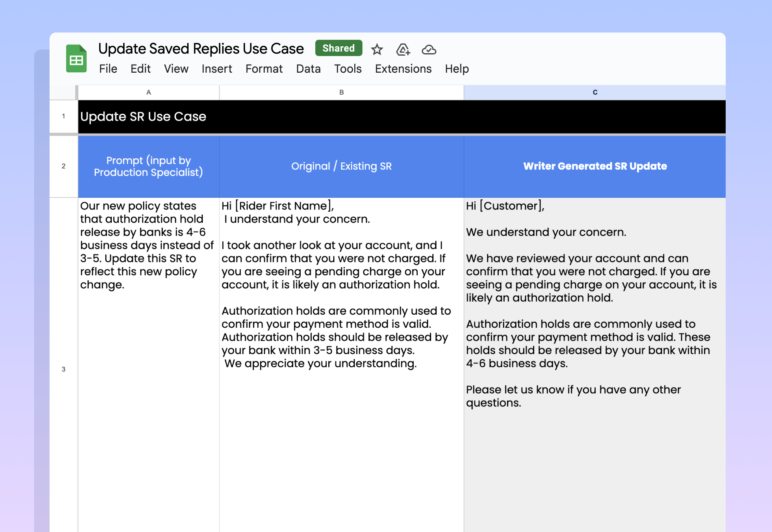Open the Data menu
The height and width of the screenshot is (532, 772).
point(308,69)
